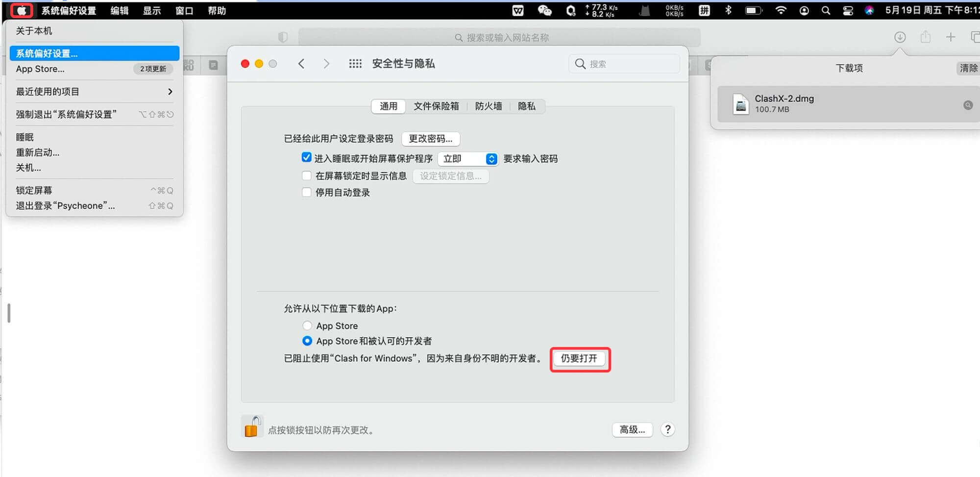This screenshot has width=980, height=477.
Task: Go back in System Preferences
Action: (301, 64)
